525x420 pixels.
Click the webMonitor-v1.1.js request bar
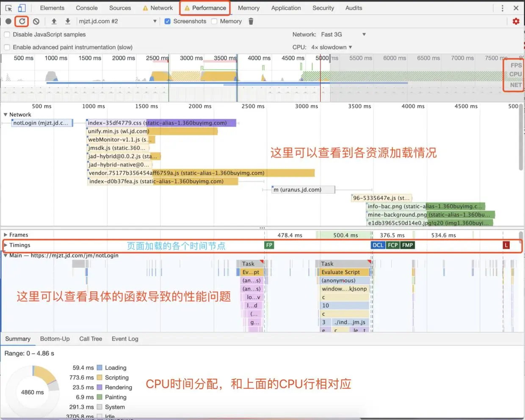[121, 139]
